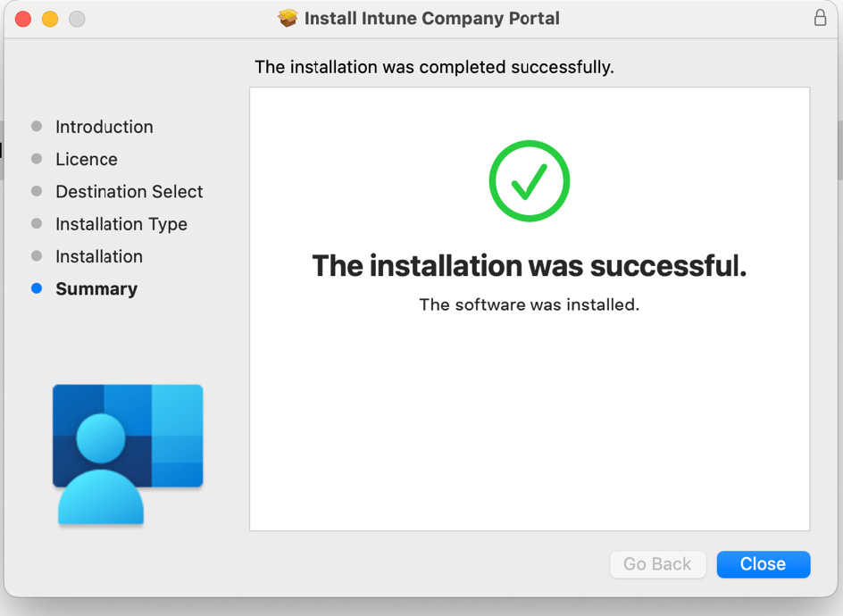Click the bullet beside Destination Select

[x=37, y=191]
